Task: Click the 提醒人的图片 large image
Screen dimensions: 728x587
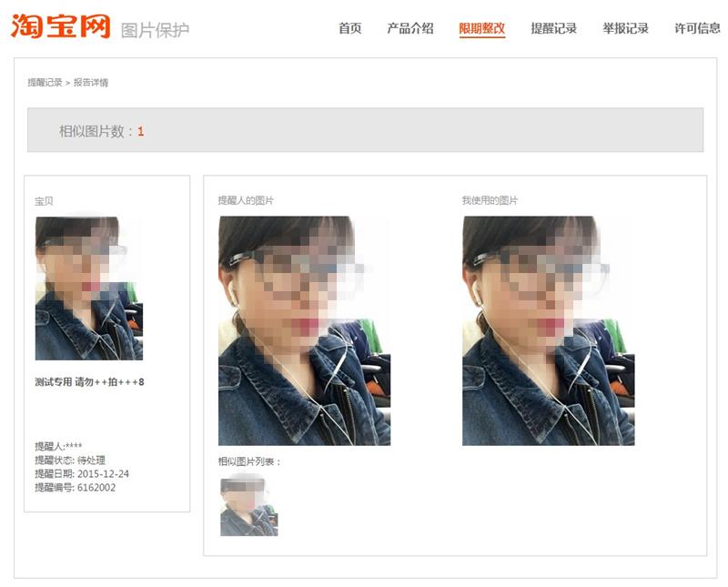Action: [x=304, y=330]
